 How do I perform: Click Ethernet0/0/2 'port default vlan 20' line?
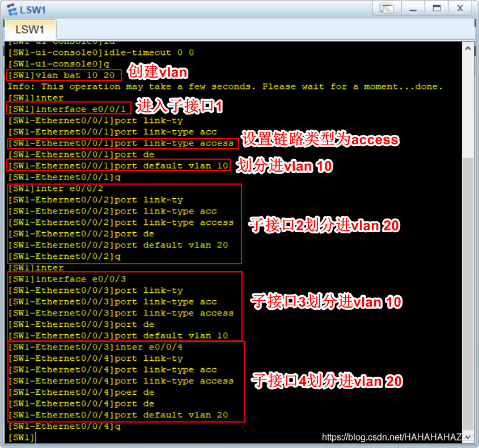(118, 245)
